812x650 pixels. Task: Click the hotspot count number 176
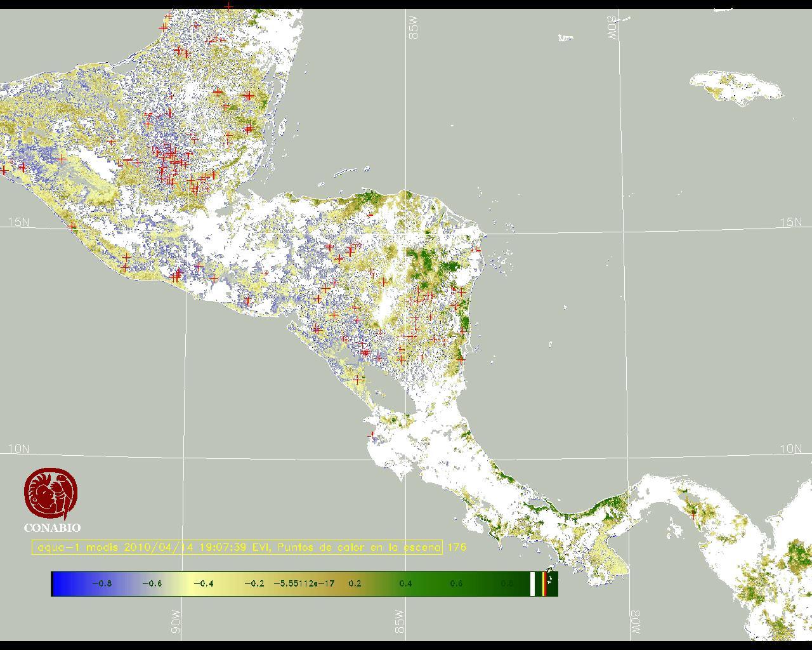[x=457, y=547]
